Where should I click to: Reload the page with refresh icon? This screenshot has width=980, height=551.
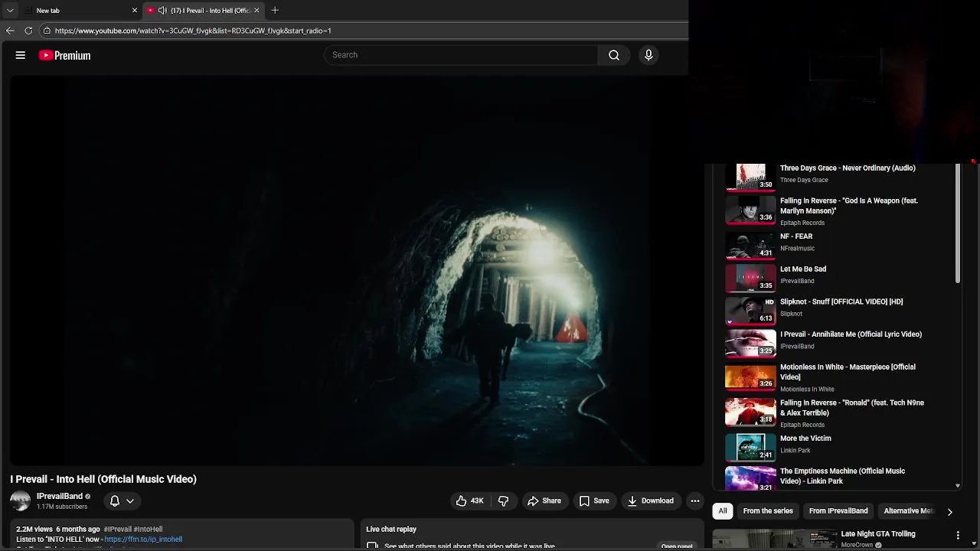click(x=28, y=31)
